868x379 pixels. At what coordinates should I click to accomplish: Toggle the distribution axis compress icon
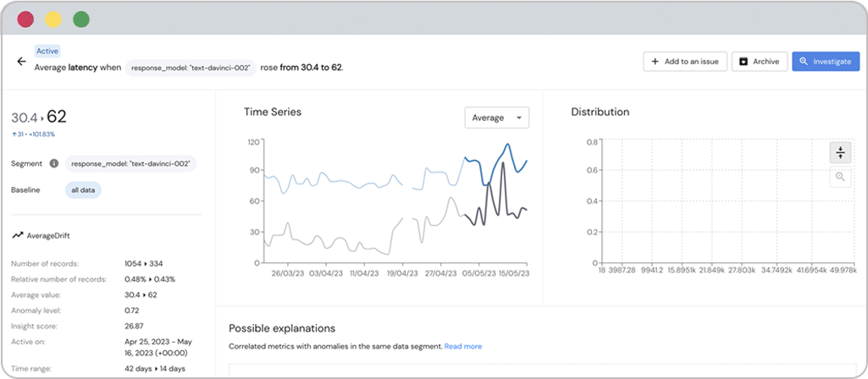click(x=840, y=152)
